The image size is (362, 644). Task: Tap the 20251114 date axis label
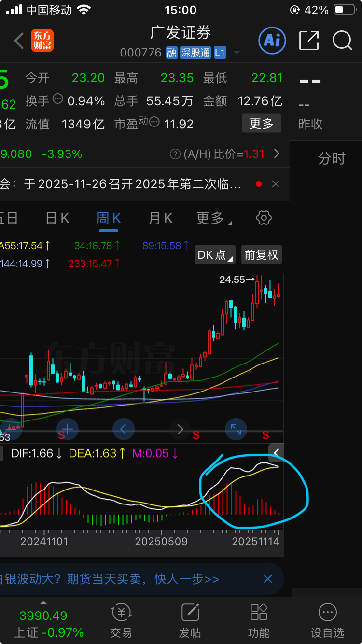click(x=256, y=541)
